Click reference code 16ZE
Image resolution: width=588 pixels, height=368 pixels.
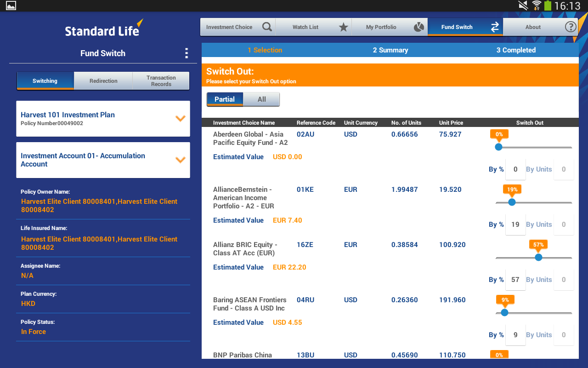tap(305, 245)
